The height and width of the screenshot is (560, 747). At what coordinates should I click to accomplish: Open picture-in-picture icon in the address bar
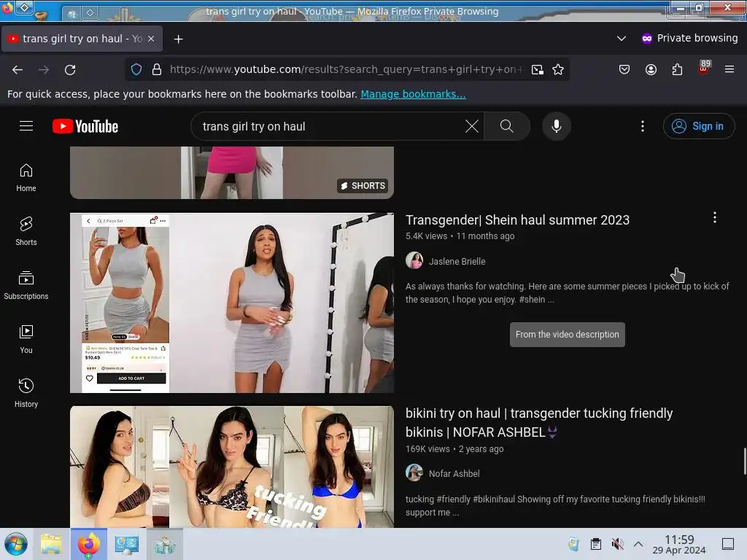click(x=538, y=69)
